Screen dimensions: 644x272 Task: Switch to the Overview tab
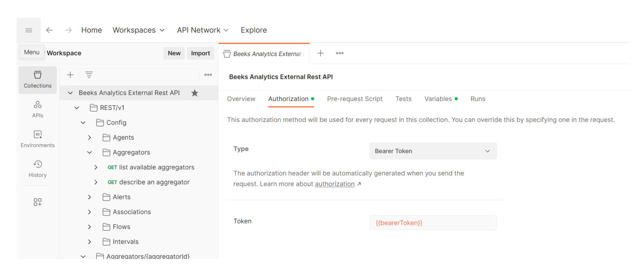[241, 99]
